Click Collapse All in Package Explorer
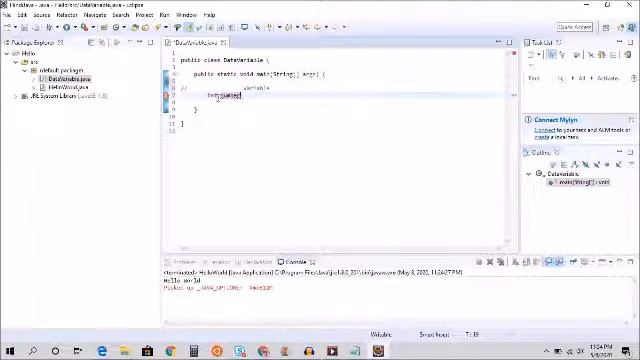640x360 pixels. coord(91,42)
